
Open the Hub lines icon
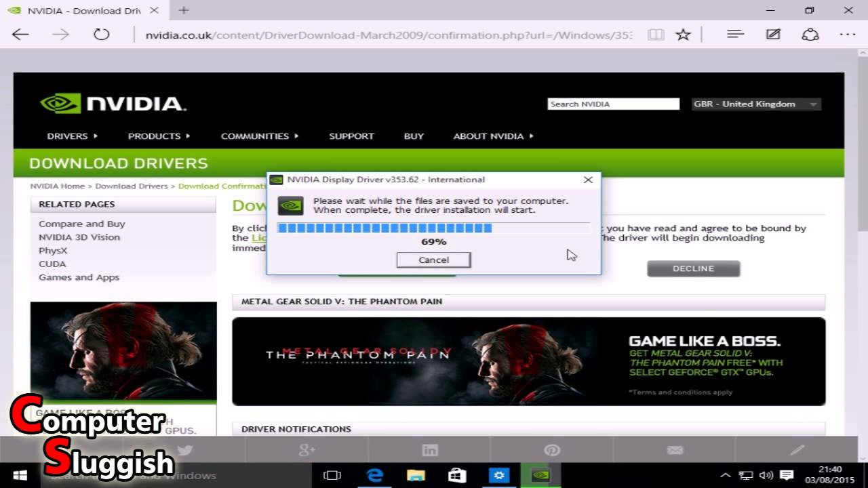(x=735, y=34)
